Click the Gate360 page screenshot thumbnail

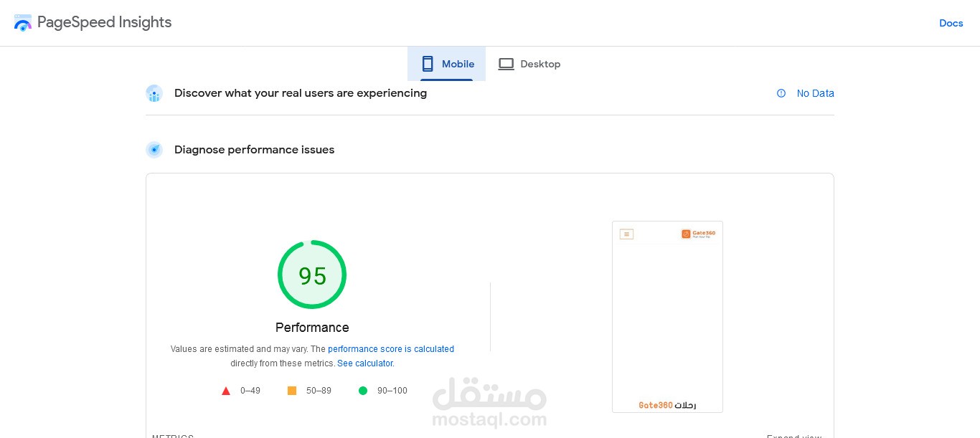pos(667,317)
